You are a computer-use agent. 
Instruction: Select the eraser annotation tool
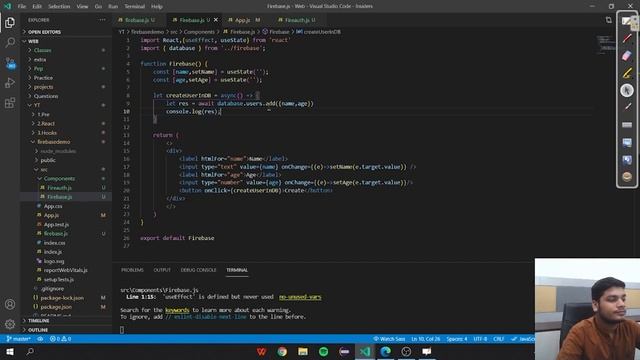click(x=627, y=56)
